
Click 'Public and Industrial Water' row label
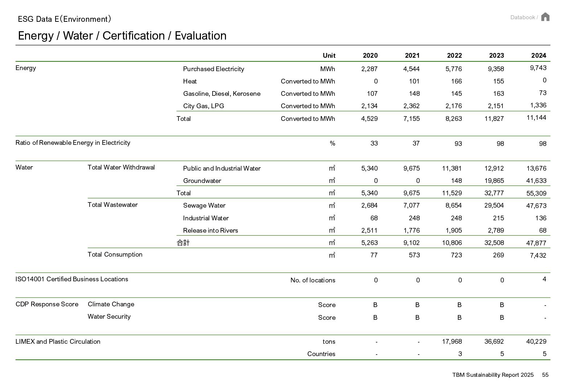[x=222, y=168]
